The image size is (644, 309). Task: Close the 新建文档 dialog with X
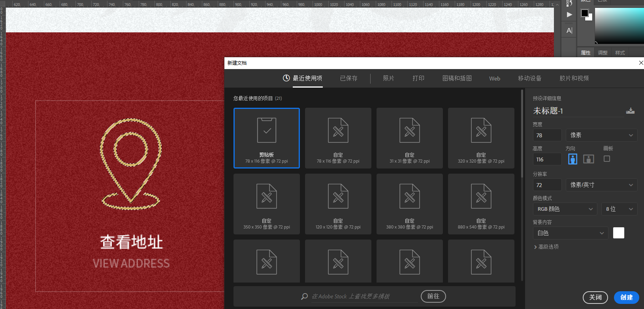641,63
